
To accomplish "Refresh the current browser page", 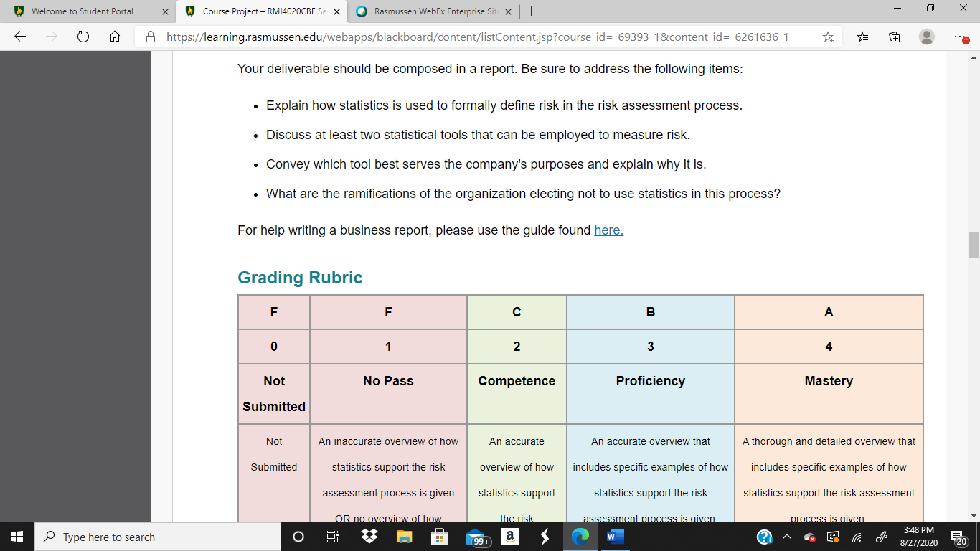I will [x=83, y=37].
